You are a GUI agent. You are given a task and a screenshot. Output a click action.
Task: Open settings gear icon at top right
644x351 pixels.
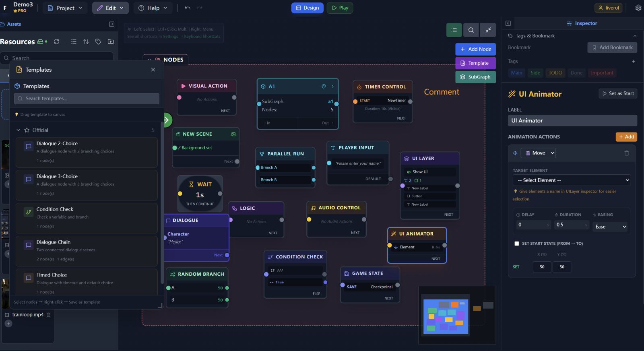pos(638,8)
